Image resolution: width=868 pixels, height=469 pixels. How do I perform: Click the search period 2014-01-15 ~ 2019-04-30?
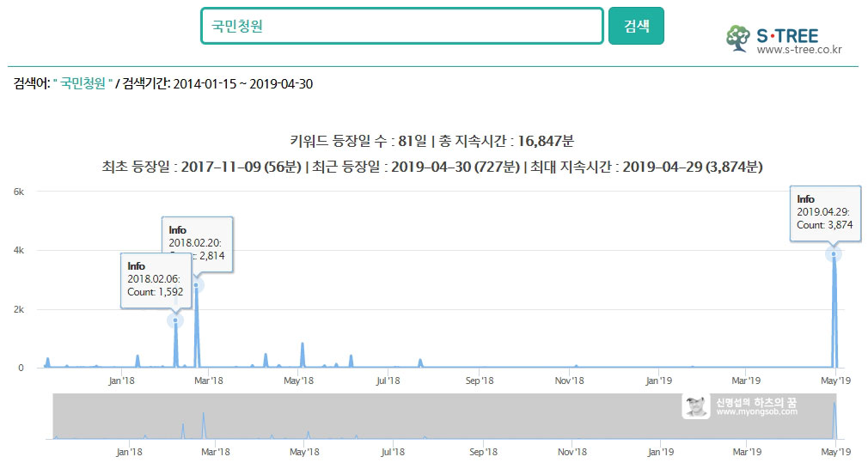click(243, 84)
